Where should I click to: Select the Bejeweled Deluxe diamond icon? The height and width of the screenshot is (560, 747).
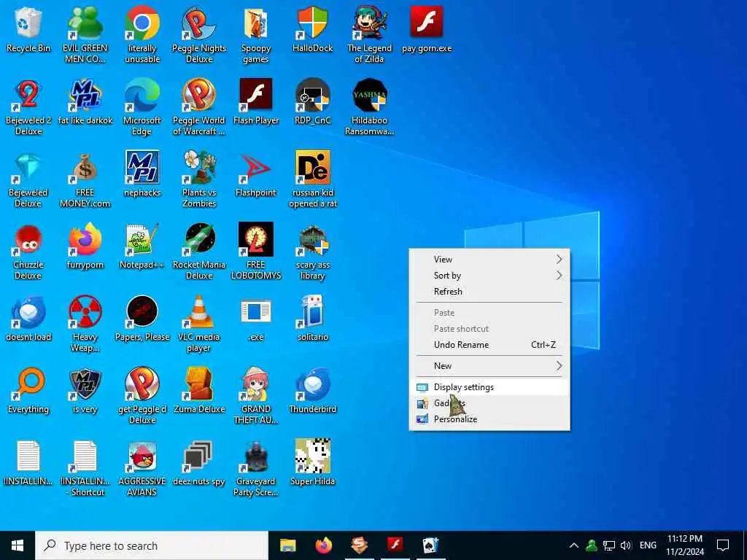[x=28, y=179]
